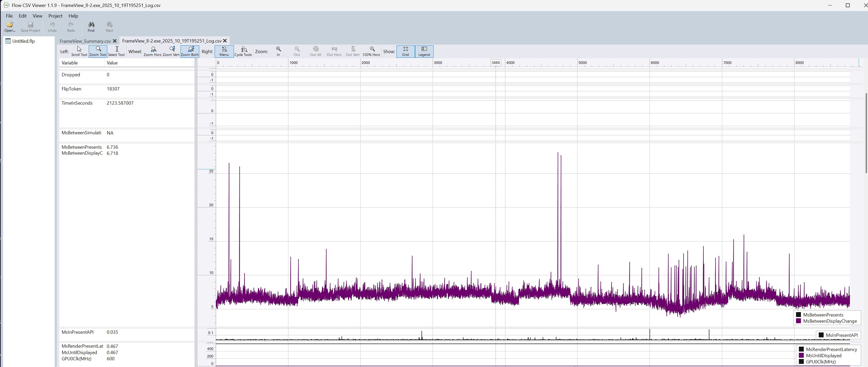Click the 3868 cursor marker on ruler
Screen dimensions: 868x367
[495, 63]
